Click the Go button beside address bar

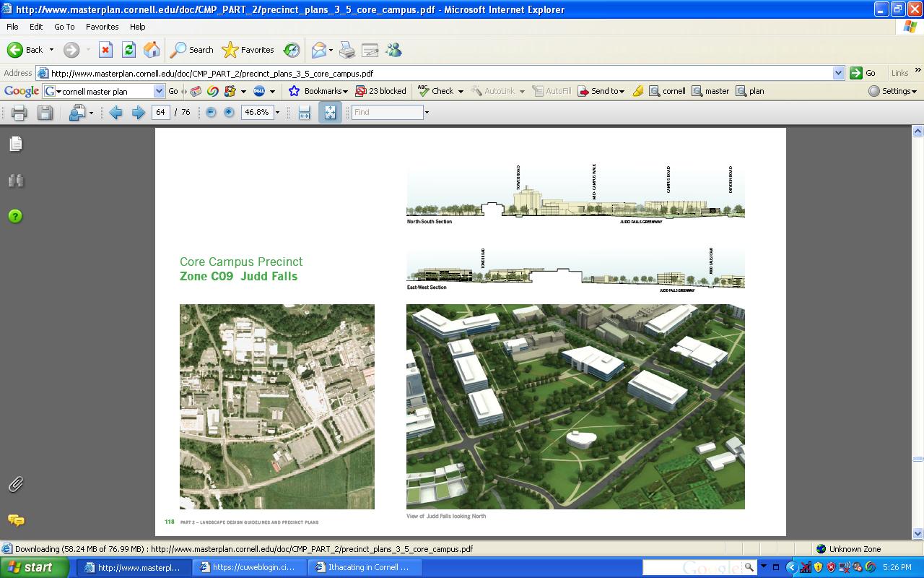pos(863,73)
